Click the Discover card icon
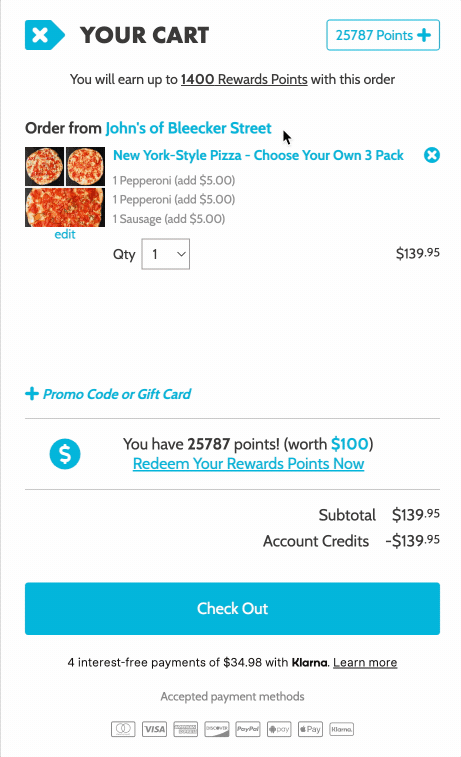The image size is (461, 757). 217,729
